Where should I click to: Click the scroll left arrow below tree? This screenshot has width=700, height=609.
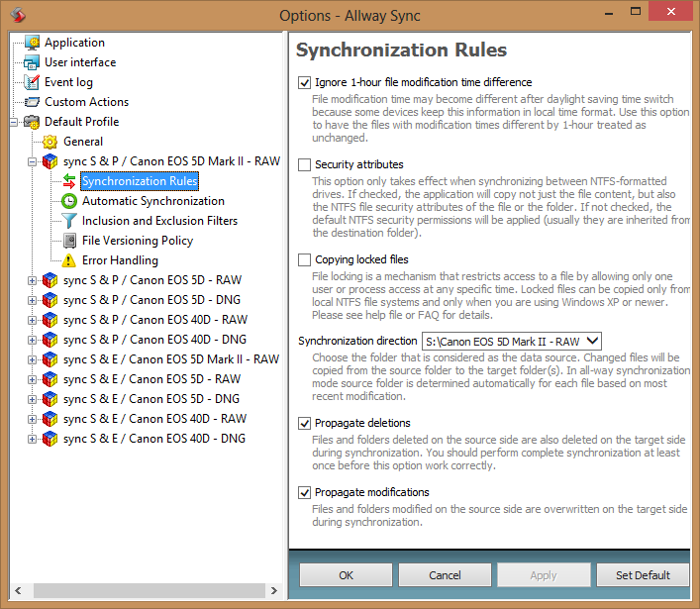click(x=18, y=590)
